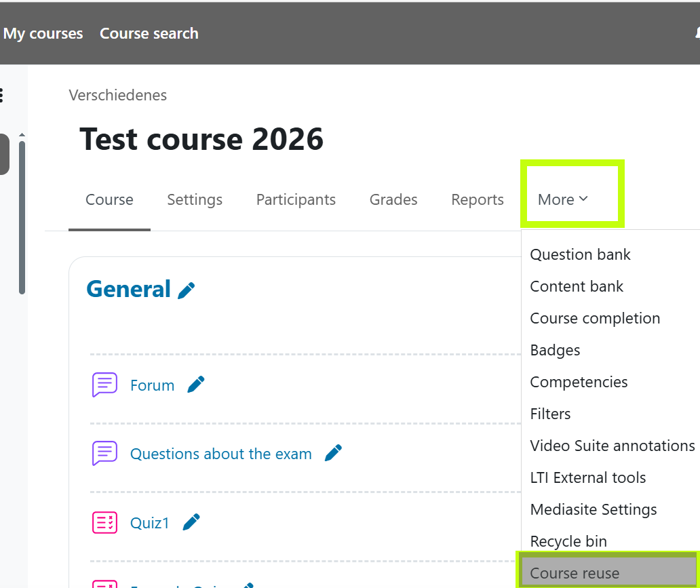Open Question bank from the More menu
This screenshot has width=700, height=588.
coord(580,254)
